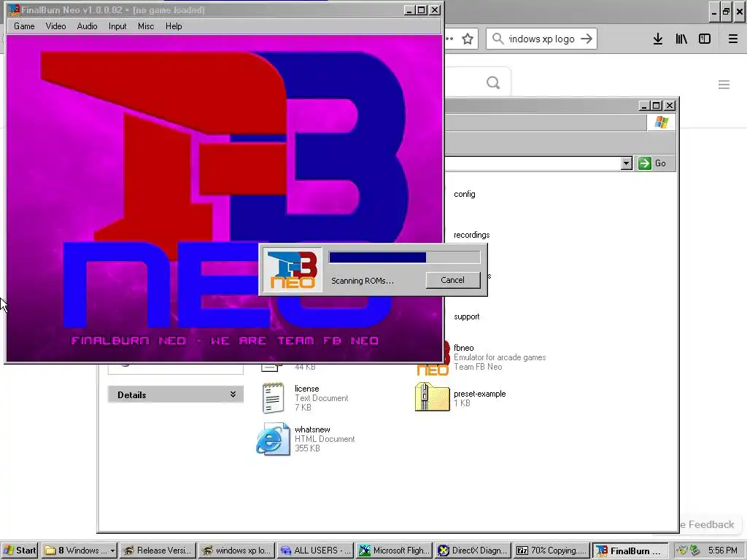The image size is (747, 560).
Task: Click the 5:56 PM system clock
Action: 723,551
